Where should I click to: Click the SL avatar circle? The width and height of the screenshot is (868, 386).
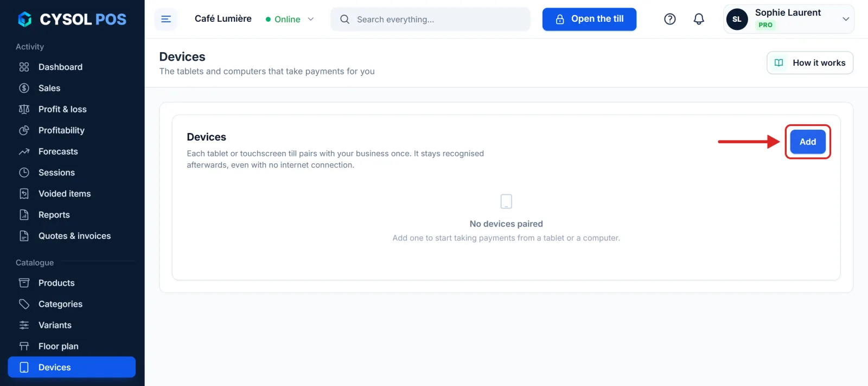737,19
